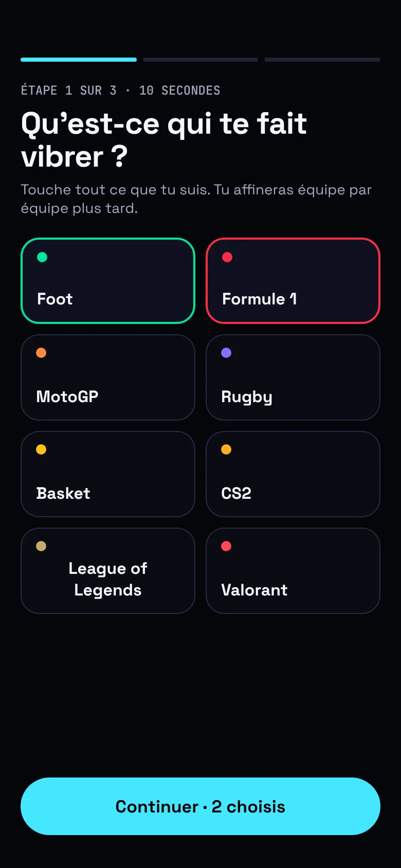401x868 pixels.
Task: Click the first cyan progress bar segment
Action: click(x=79, y=60)
